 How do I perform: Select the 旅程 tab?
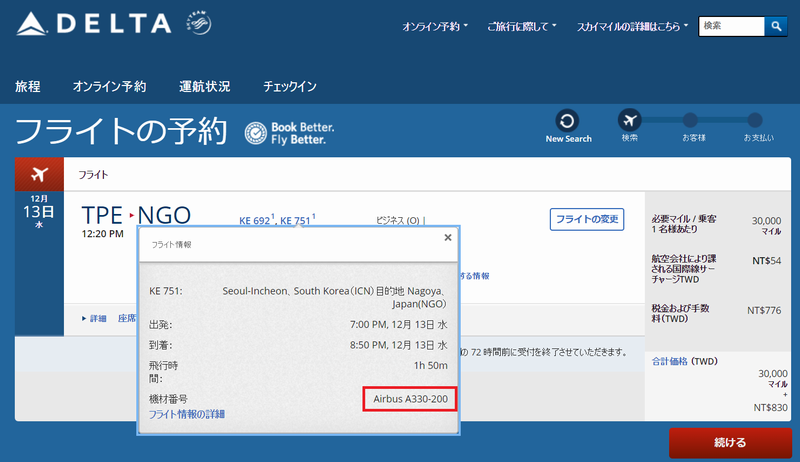[x=28, y=87]
